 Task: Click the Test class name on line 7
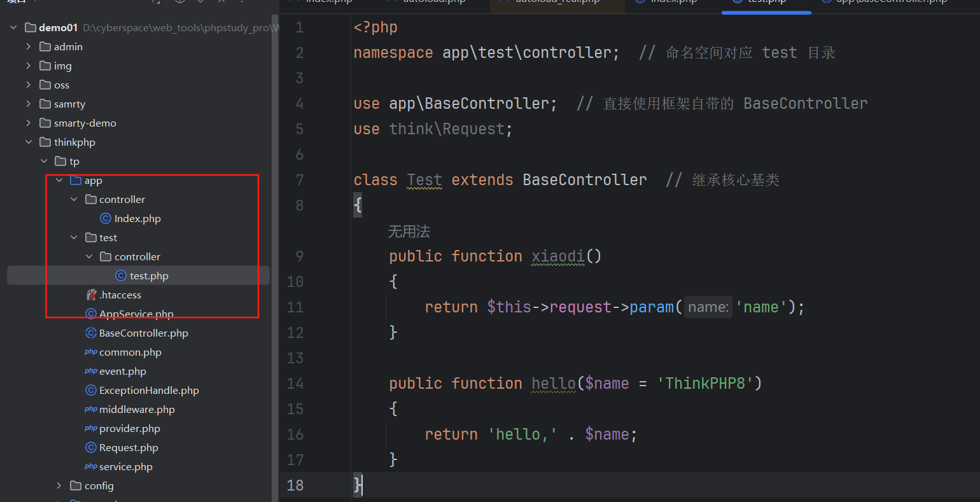coord(424,179)
